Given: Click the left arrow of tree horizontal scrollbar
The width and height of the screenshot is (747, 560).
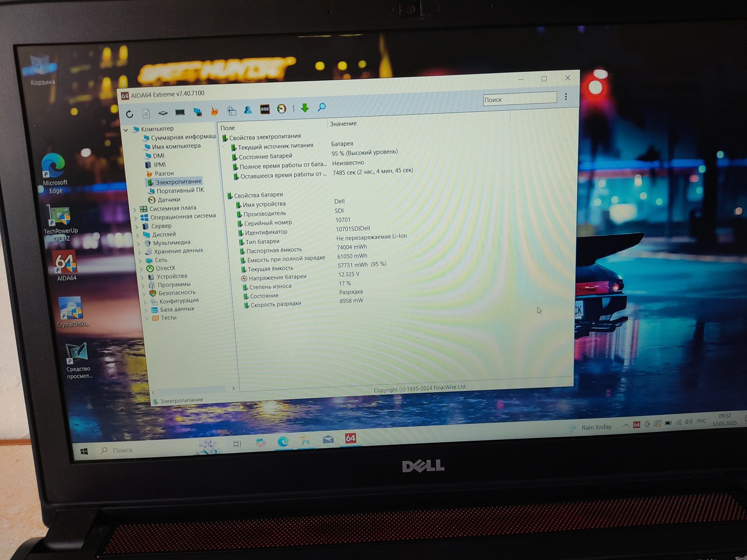Looking at the screenshot, I should pos(154,393).
